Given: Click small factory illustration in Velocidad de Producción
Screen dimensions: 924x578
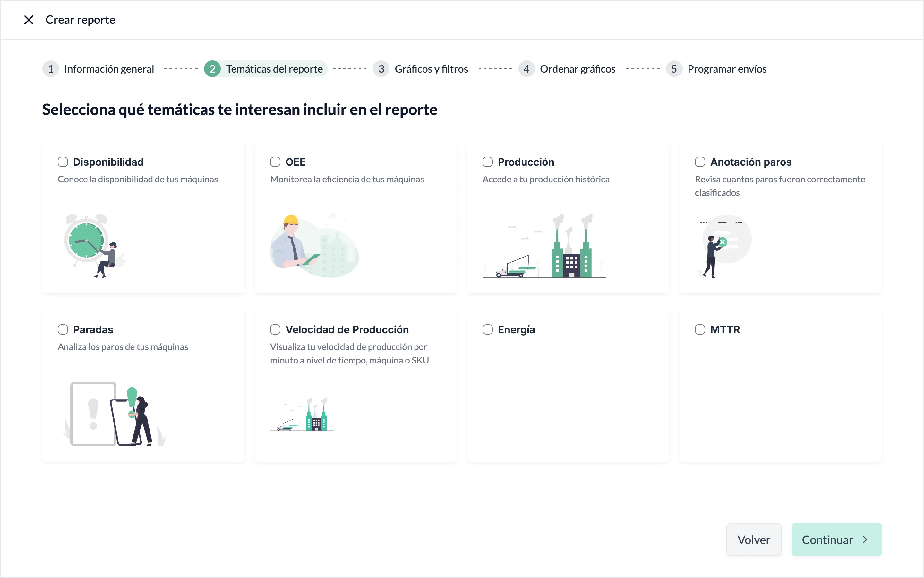Looking at the screenshot, I should click(302, 414).
